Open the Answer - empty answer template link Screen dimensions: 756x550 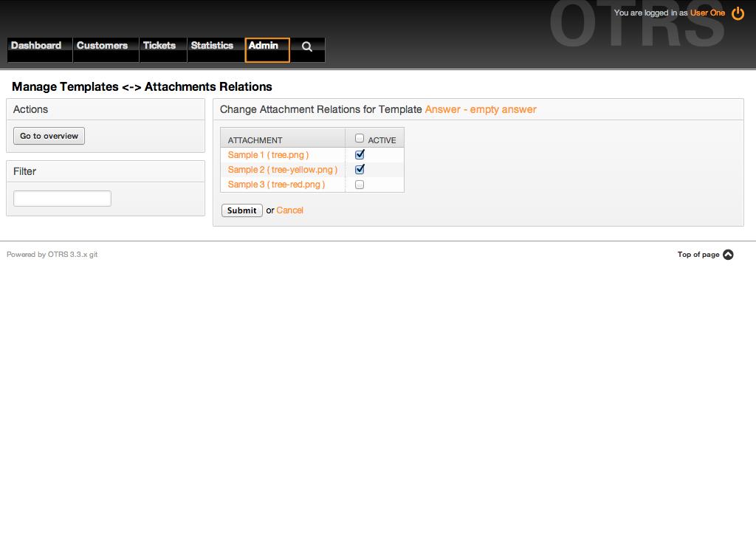(481, 109)
